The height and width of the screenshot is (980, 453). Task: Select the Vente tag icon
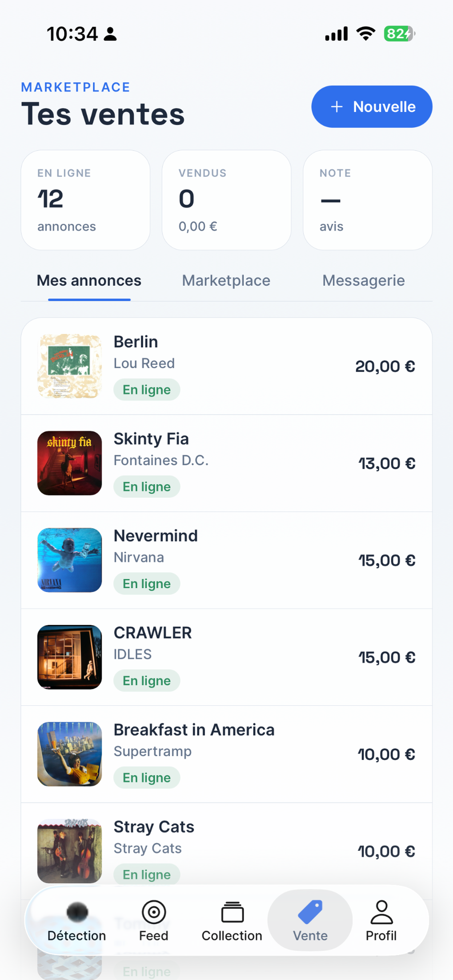[x=310, y=912]
